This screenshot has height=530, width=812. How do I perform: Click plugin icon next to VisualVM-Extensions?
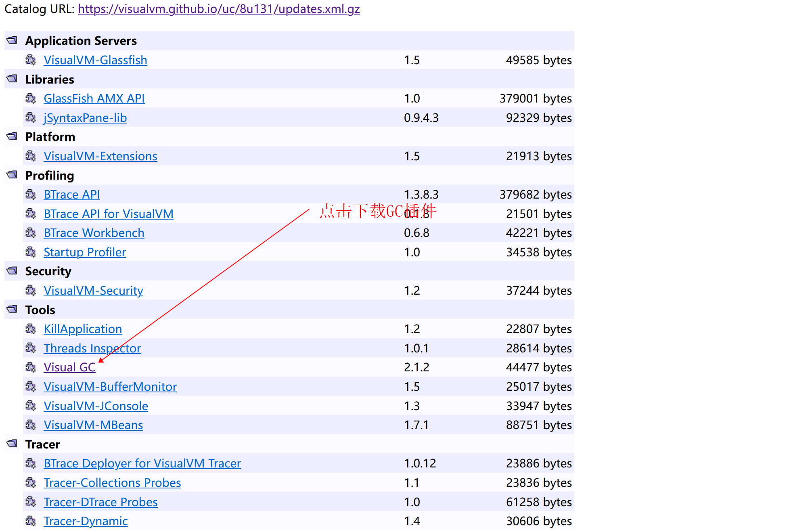tap(31, 156)
